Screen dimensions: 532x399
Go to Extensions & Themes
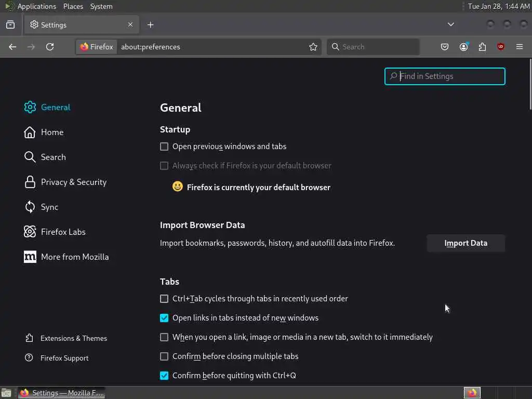tap(73, 338)
